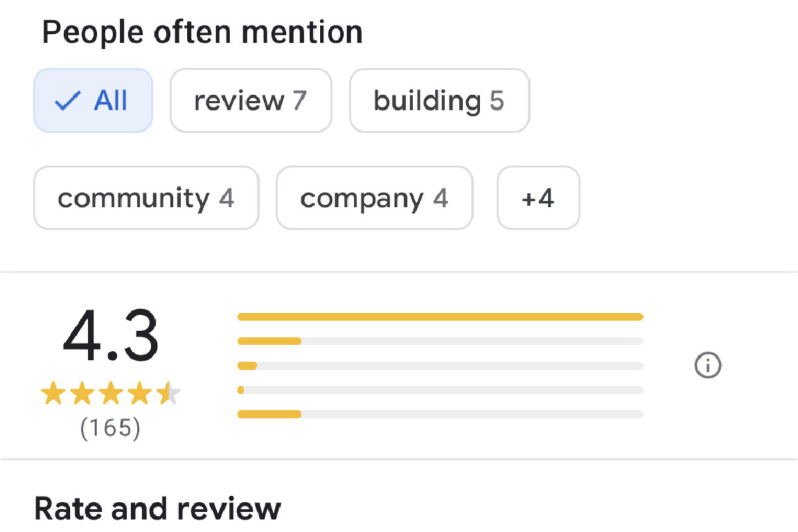This screenshot has width=798, height=532.
Task: Toggle the All filter chip
Action: pyautogui.click(x=93, y=100)
